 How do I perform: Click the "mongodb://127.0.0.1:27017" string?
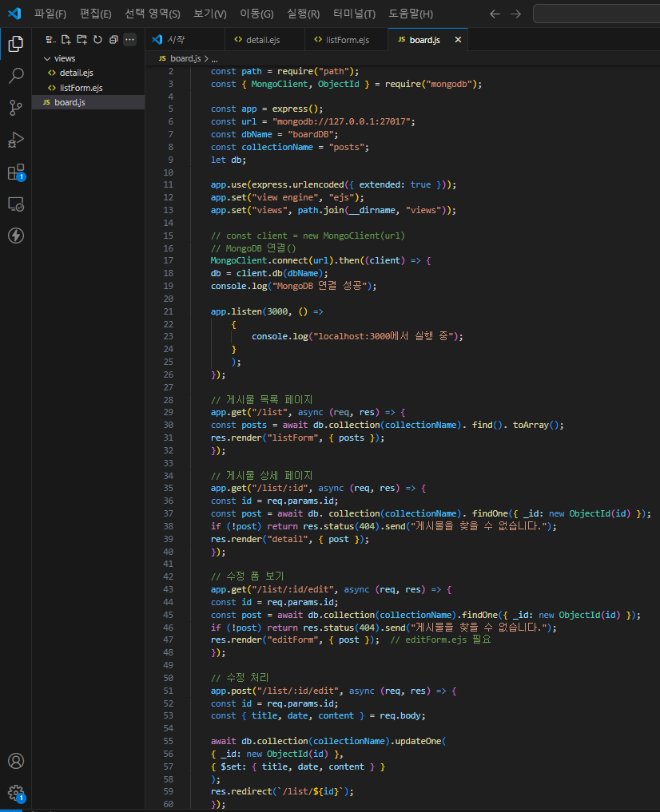(341, 121)
